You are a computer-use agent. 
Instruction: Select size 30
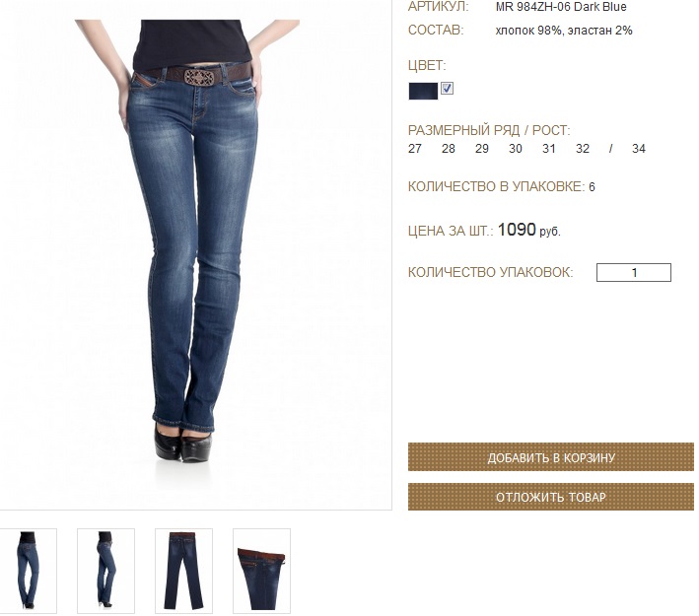tap(516, 149)
